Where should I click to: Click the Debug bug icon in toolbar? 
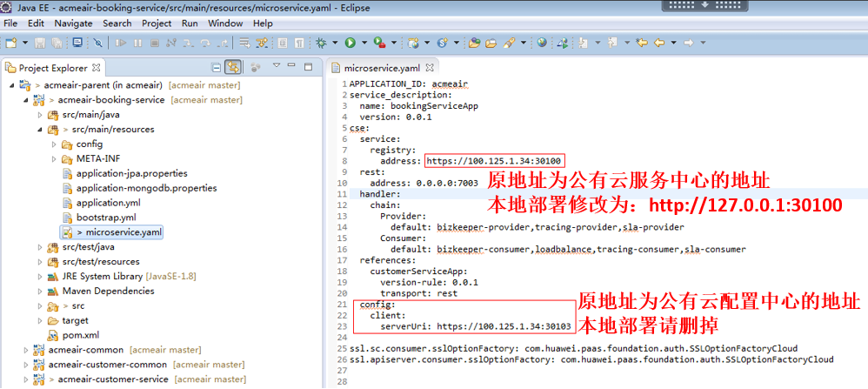tap(322, 42)
